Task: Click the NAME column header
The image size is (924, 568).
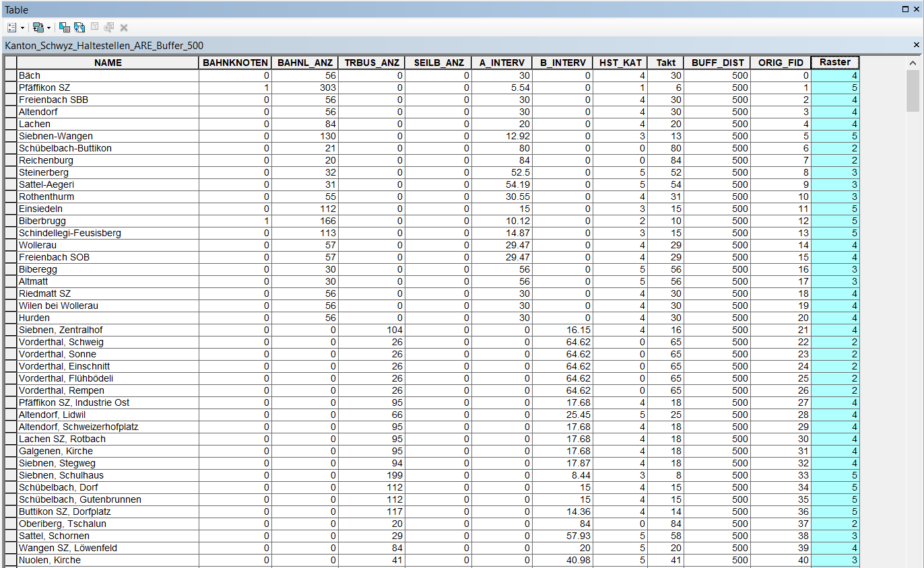Action: click(x=108, y=63)
